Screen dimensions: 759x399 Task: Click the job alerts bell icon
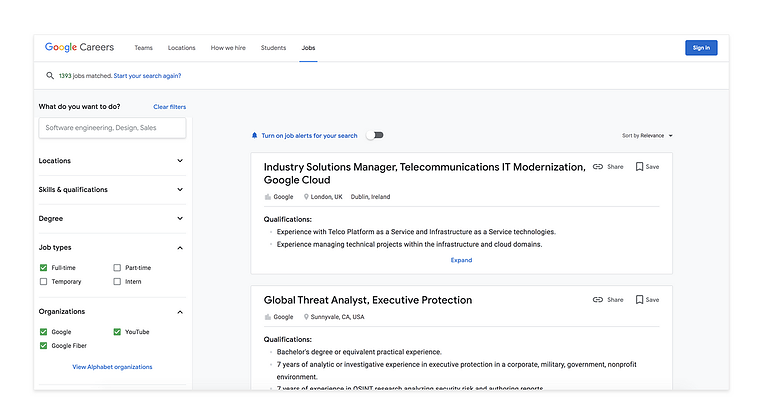click(255, 136)
